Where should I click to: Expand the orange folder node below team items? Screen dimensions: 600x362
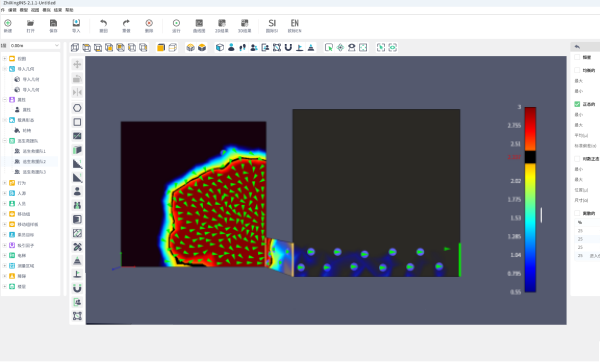5,183
